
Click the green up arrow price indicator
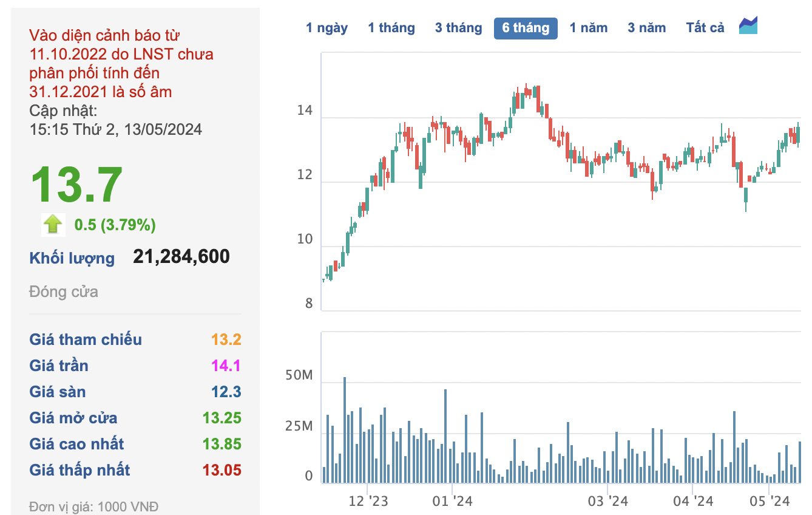click(x=53, y=225)
